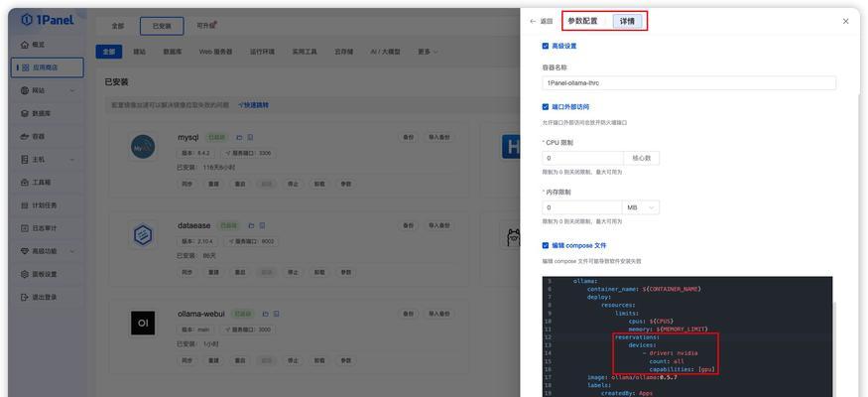The height and width of the screenshot is (397, 868).
Task: Click into the compose file code editor
Action: pyautogui.click(x=687, y=336)
